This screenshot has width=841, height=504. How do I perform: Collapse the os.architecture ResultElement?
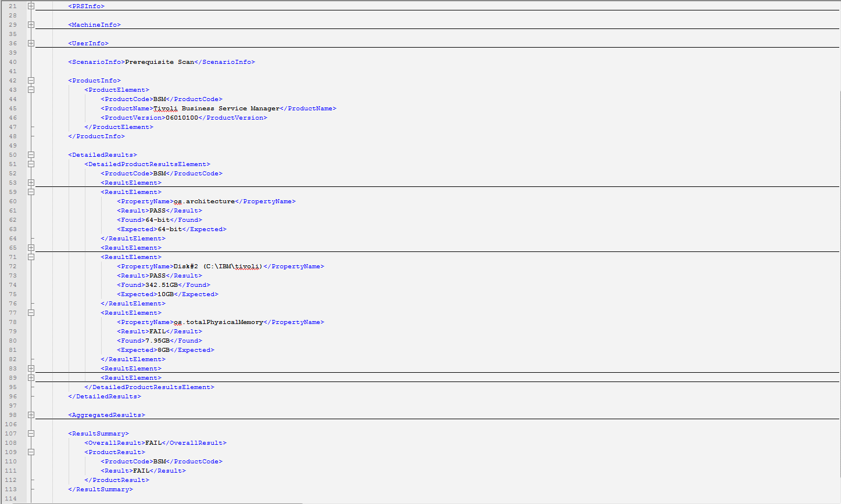pos(31,192)
